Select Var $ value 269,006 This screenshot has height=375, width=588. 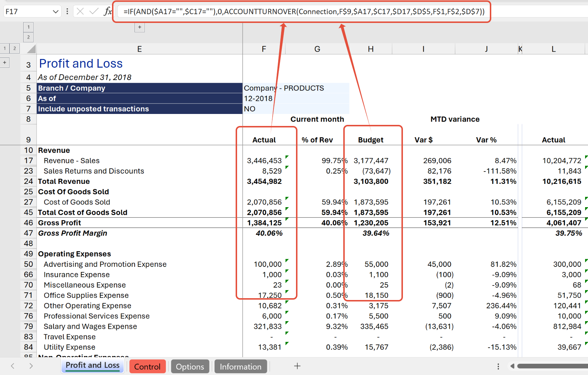[424, 161]
